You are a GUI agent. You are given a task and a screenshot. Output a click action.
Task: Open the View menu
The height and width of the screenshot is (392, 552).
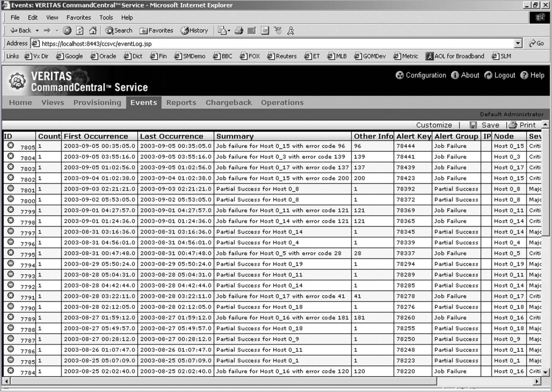pos(52,17)
